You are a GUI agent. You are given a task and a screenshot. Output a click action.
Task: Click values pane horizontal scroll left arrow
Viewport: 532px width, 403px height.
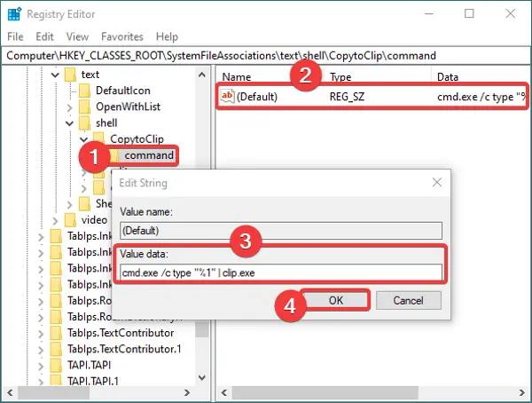(224, 393)
